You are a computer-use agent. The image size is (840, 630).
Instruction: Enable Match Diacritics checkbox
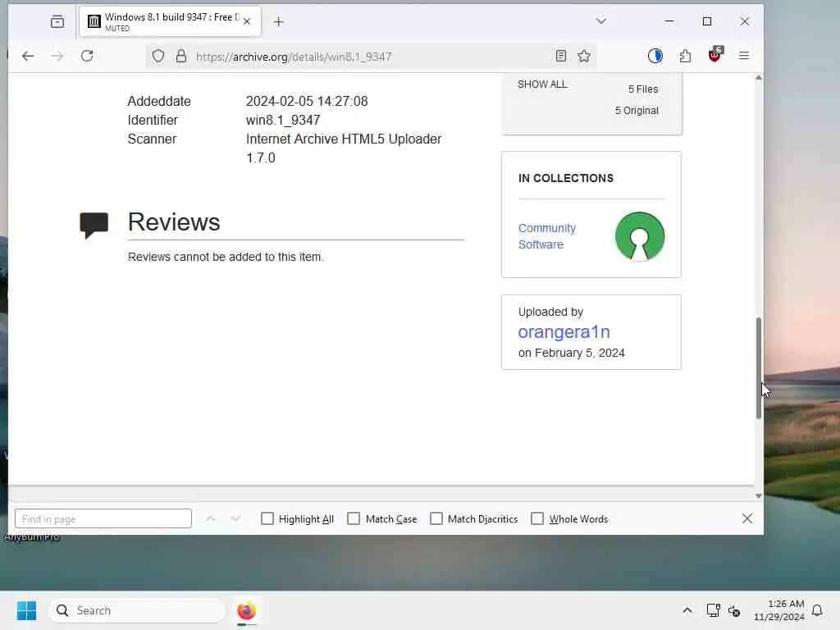coord(436,518)
